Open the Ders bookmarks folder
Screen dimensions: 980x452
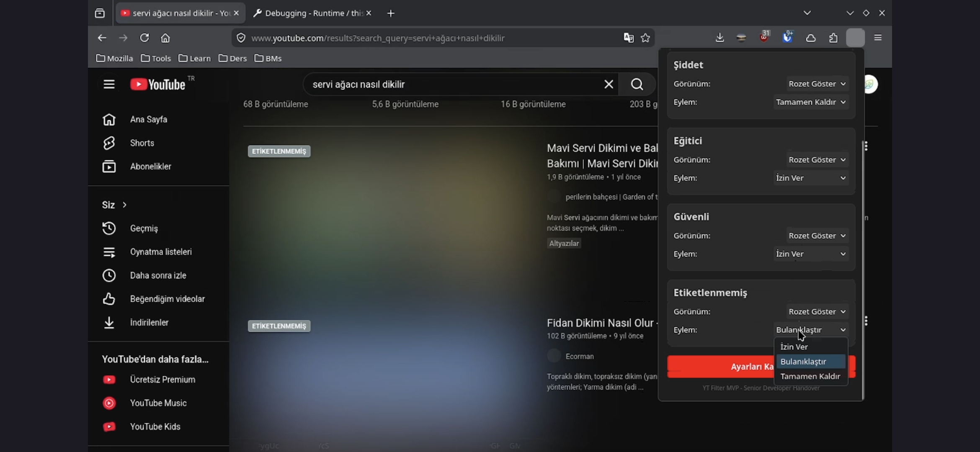click(232, 58)
